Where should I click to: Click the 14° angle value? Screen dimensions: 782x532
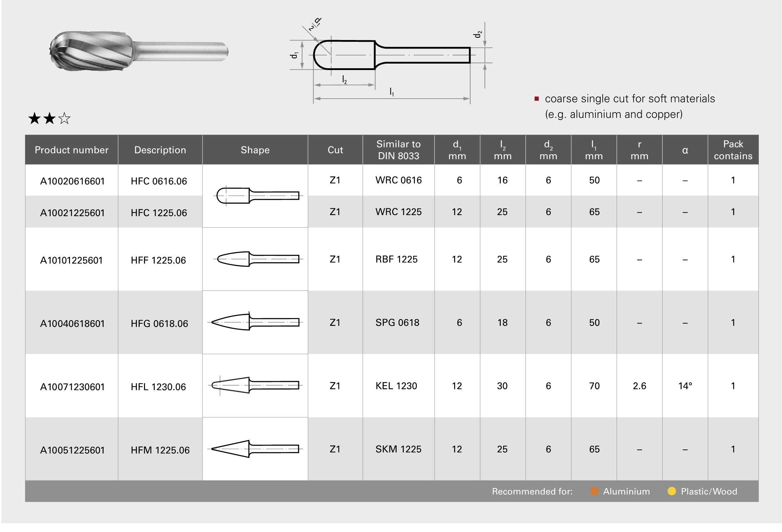685,386
